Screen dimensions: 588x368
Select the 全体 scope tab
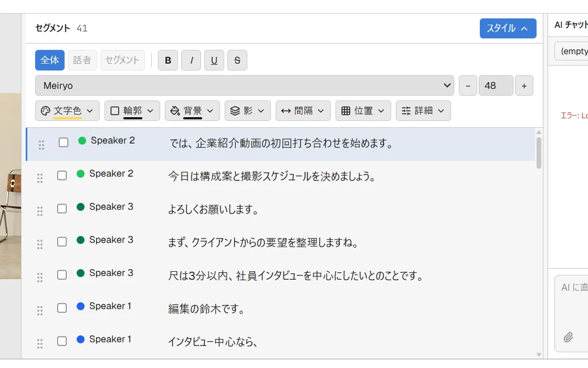[50, 60]
